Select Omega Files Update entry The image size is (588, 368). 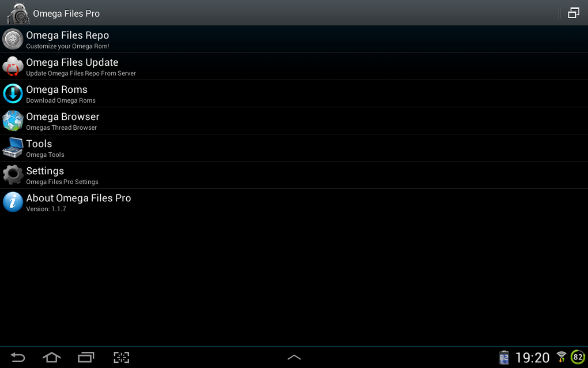(x=294, y=66)
